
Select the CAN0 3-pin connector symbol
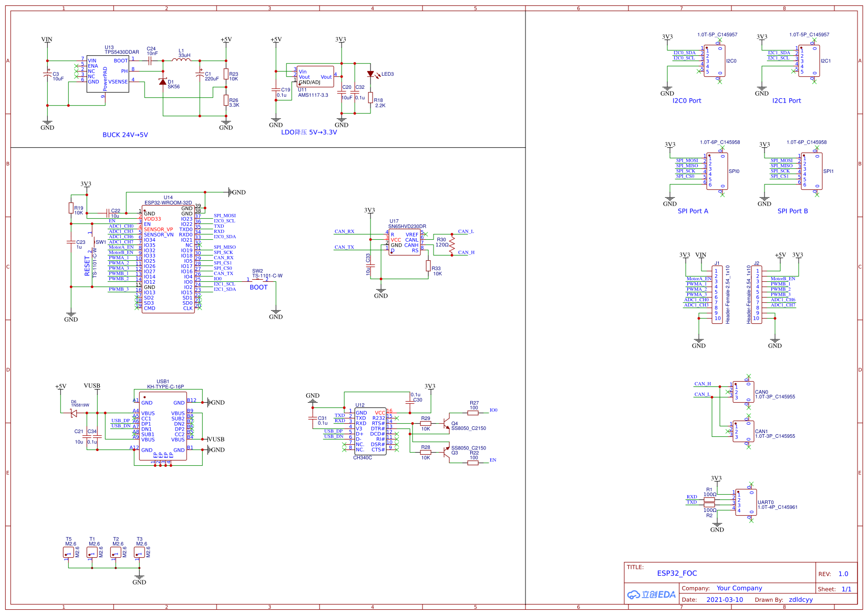(743, 392)
